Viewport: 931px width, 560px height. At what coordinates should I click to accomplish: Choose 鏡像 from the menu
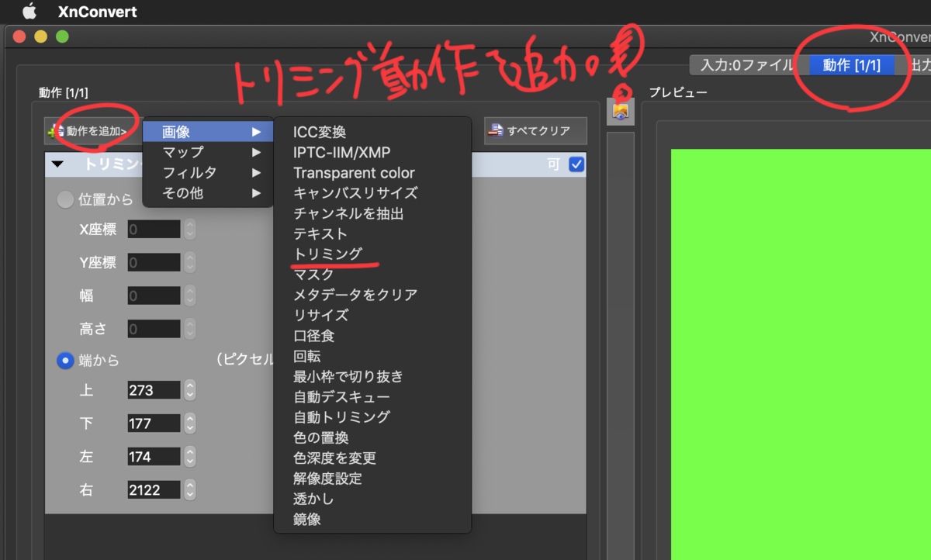point(372,519)
